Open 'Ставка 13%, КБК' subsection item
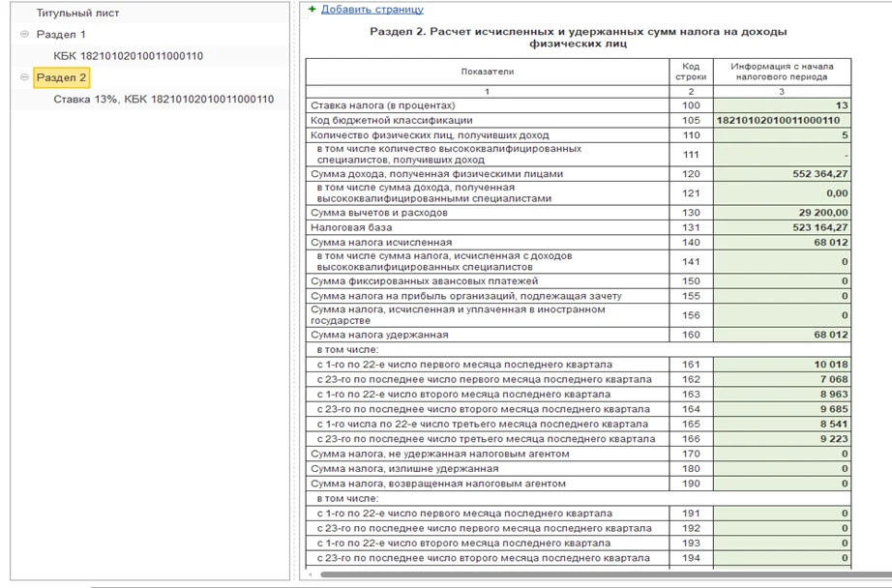This screenshot has width=892, height=588. click(164, 99)
